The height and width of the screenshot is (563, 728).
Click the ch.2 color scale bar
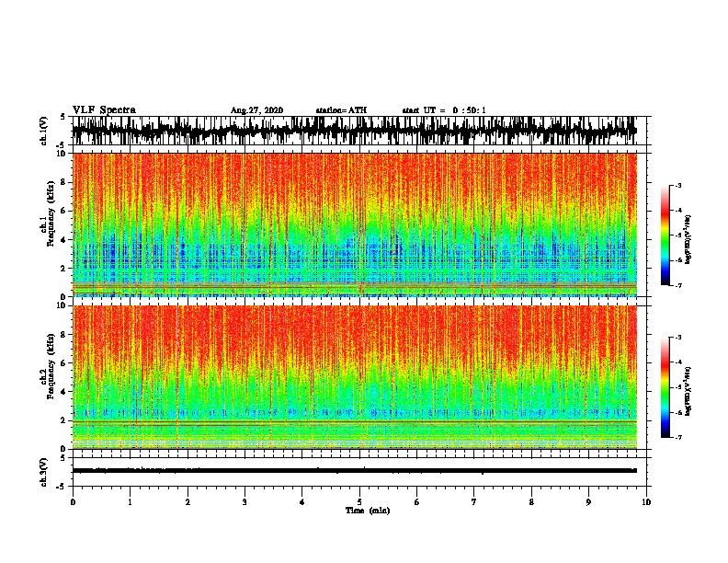tap(665, 387)
